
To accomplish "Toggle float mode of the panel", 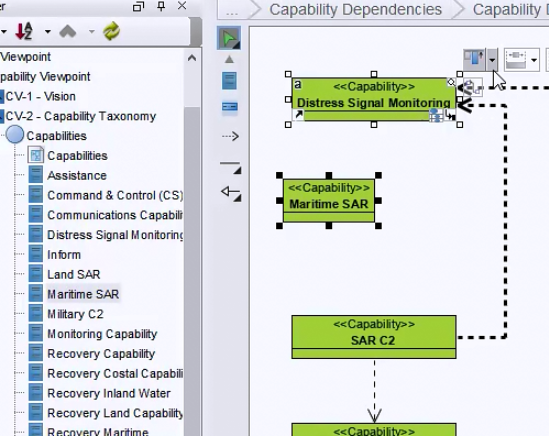I will [138, 6].
